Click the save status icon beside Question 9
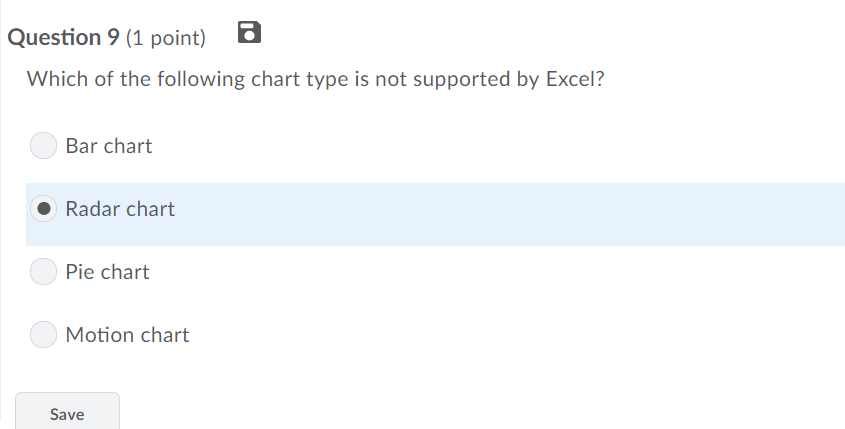845x429 pixels. point(250,34)
